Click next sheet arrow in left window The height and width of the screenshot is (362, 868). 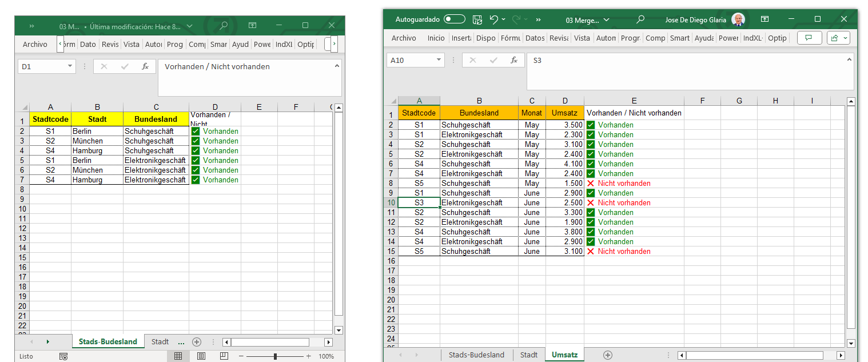pyautogui.click(x=47, y=342)
